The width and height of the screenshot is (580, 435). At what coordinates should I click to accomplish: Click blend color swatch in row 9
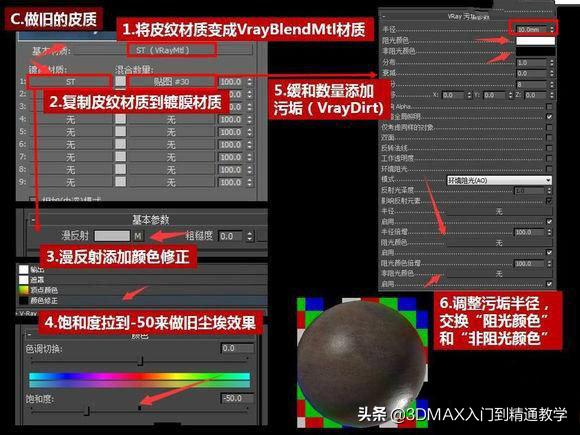point(120,182)
